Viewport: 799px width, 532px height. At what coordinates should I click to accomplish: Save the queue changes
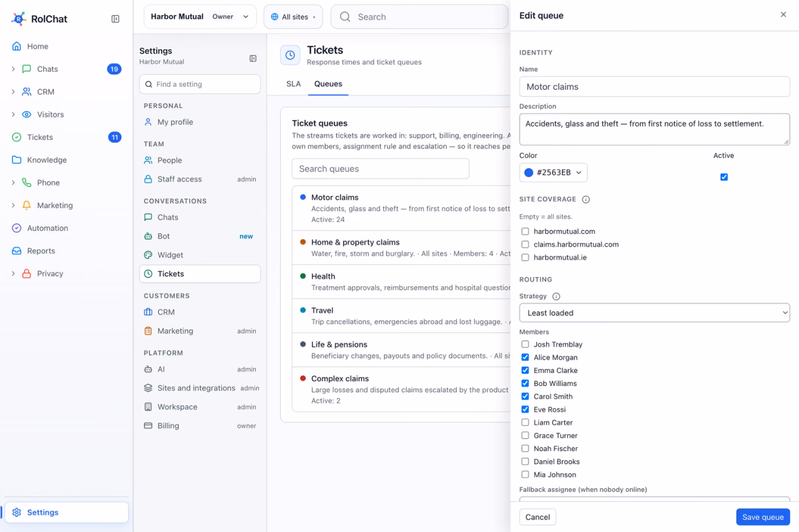point(763,517)
